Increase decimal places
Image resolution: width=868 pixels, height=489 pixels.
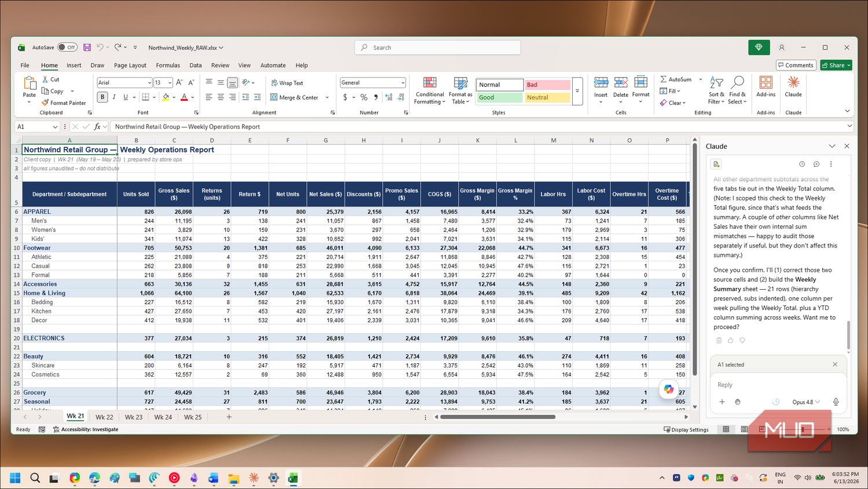[389, 97]
